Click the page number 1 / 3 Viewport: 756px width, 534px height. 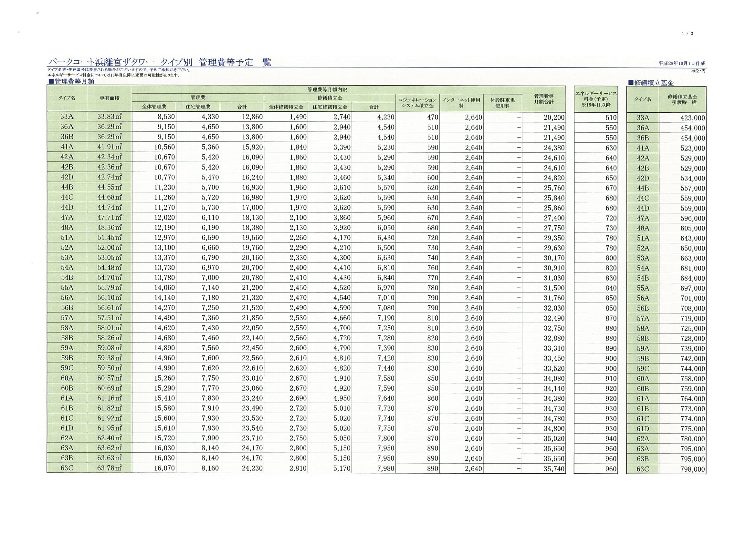coord(688,34)
